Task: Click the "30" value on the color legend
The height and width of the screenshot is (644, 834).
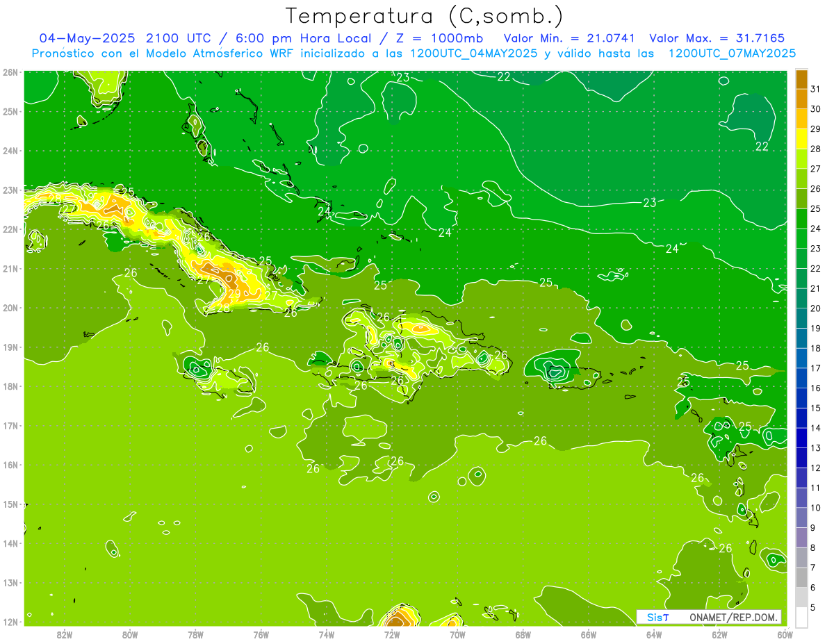Action: (816, 109)
